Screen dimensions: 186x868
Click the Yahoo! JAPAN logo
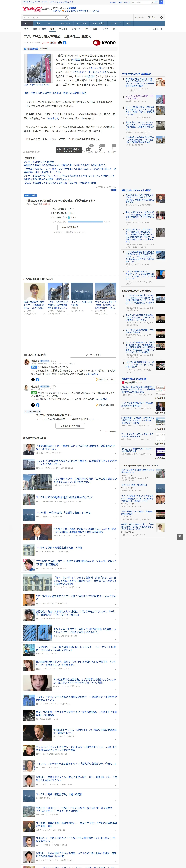click(x=32, y=9)
